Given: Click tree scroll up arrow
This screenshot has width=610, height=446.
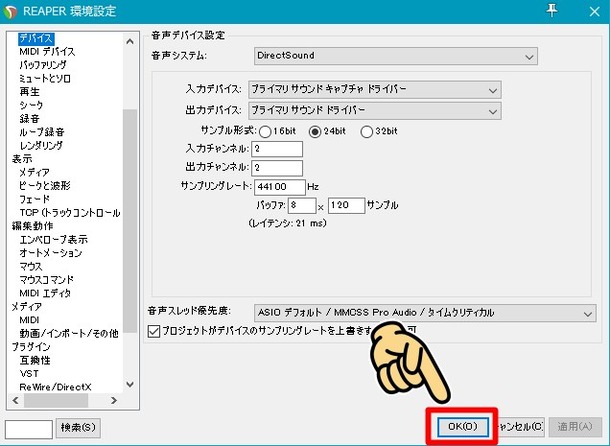Looking at the screenshot, I should pos(130,41).
